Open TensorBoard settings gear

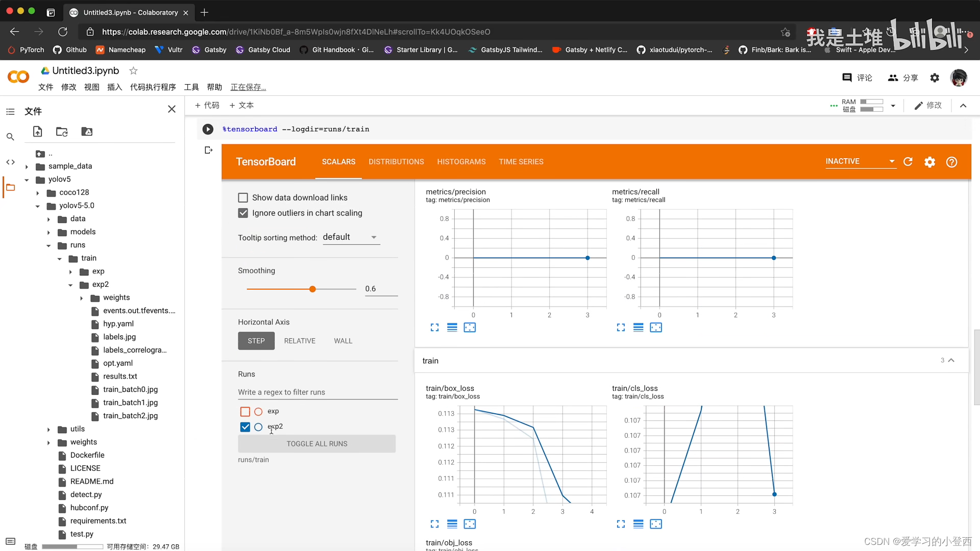click(929, 162)
